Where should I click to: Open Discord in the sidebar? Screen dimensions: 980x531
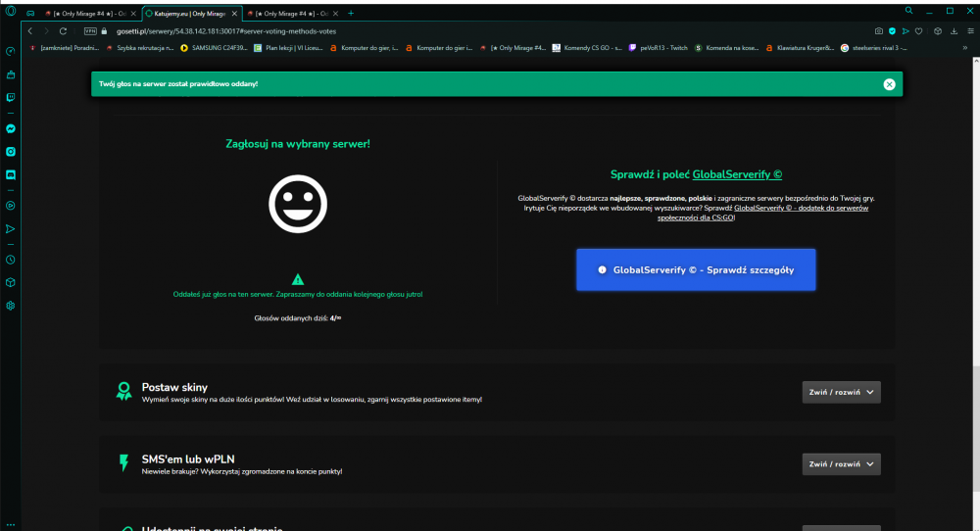pos(11,175)
